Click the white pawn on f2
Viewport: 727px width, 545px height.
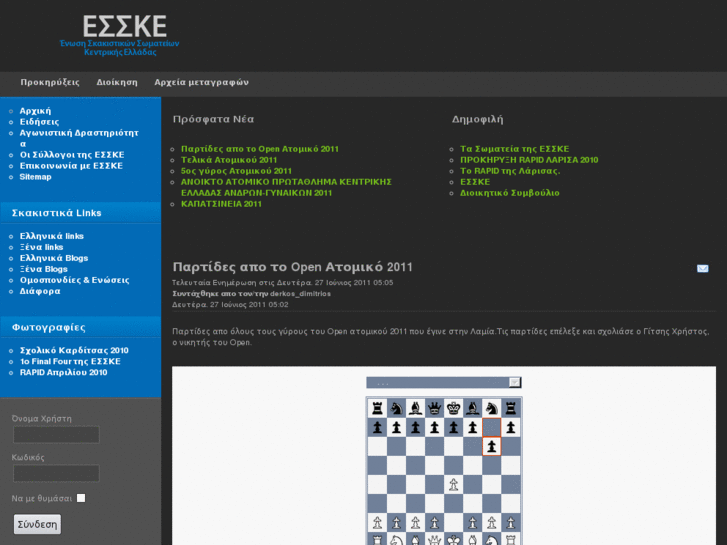click(472, 523)
